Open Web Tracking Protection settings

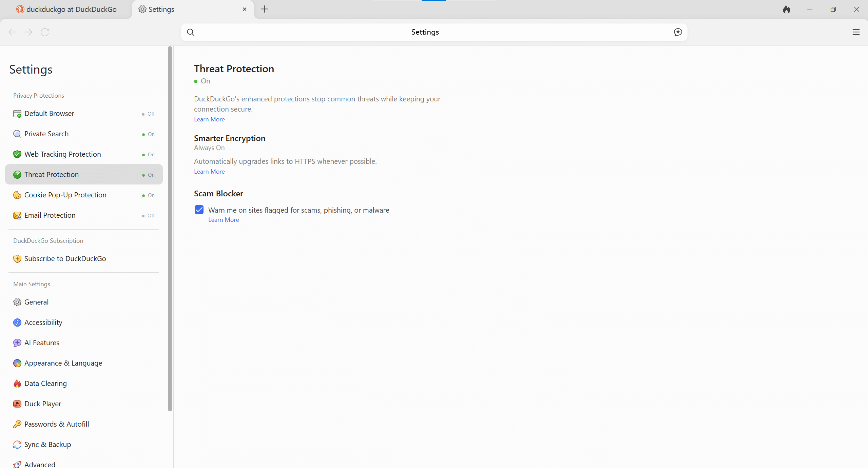63,154
